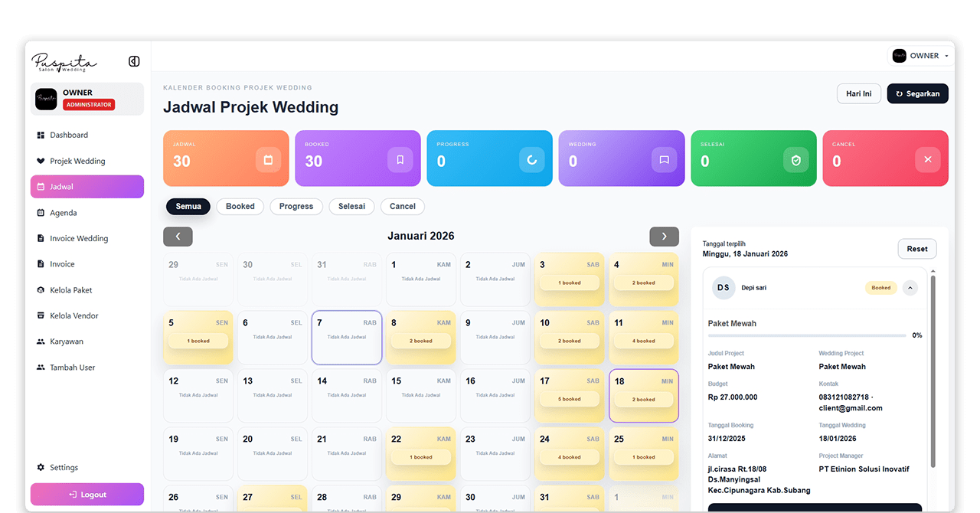Go to next month with the right arrow
This screenshot has width=980, height=513.
[664, 236]
